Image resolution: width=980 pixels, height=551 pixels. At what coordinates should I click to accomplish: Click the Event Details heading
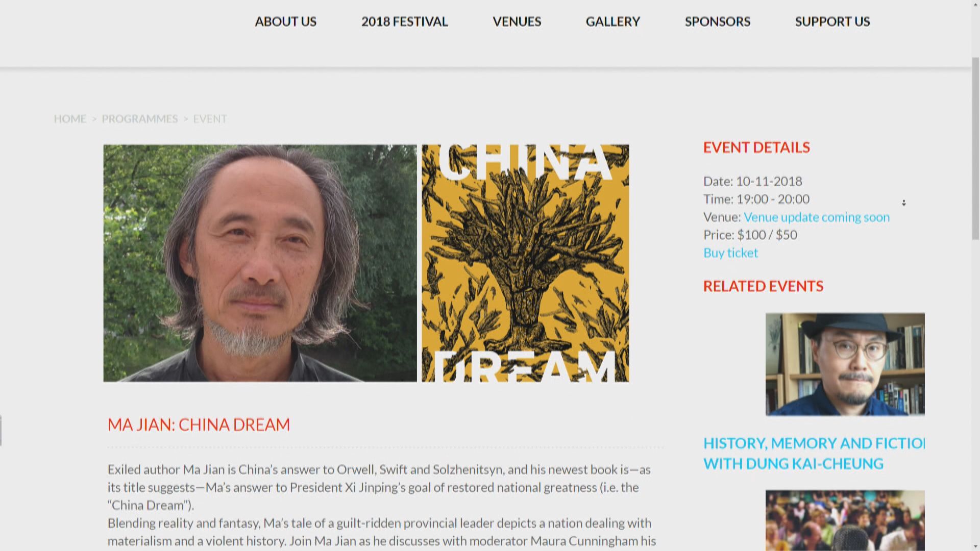[756, 147]
